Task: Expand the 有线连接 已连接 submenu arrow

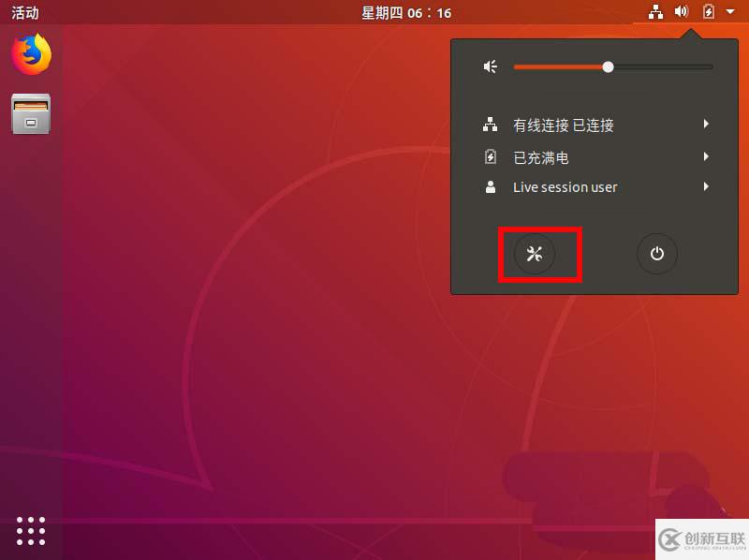Action: (706, 125)
